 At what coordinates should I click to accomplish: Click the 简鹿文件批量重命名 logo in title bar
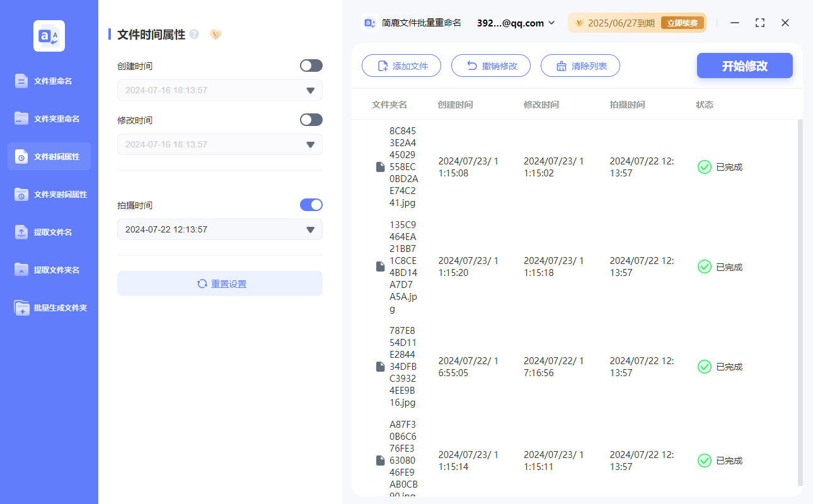point(370,23)
